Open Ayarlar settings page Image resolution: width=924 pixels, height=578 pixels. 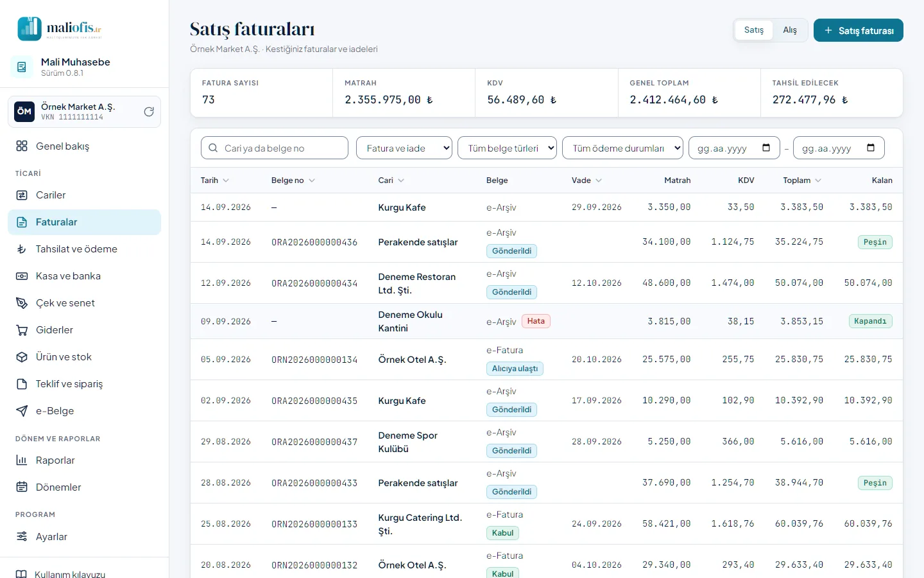point(84,537)
